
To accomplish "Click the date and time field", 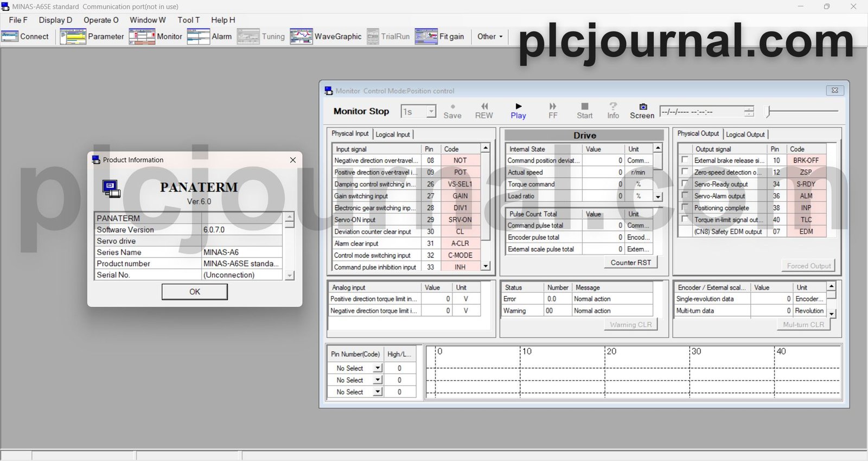I will coord(701,112).
